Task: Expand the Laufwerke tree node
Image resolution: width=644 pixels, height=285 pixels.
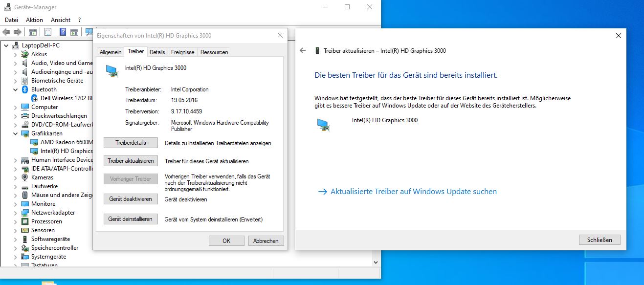Action: pyautogui.click(x=16, y=186)
